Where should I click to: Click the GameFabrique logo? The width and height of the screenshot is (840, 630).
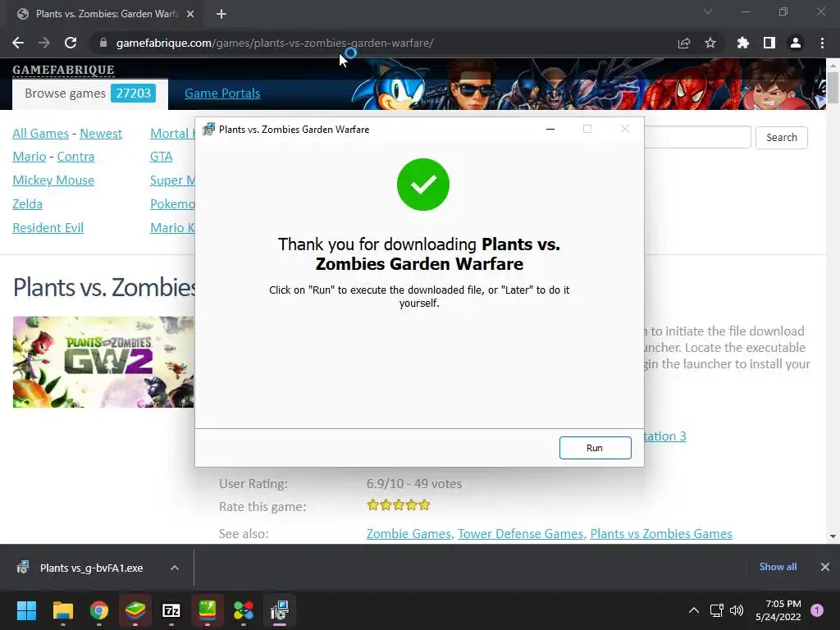tap(63, 70)
